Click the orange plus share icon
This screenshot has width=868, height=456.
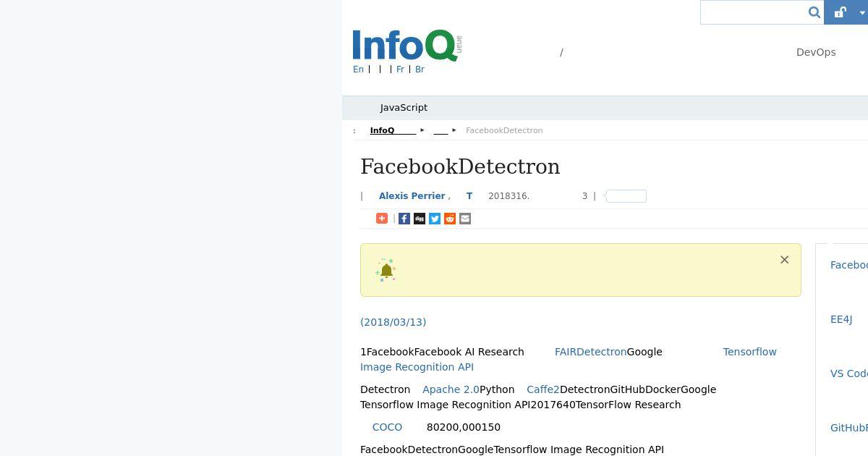click(x=382, y=219)
